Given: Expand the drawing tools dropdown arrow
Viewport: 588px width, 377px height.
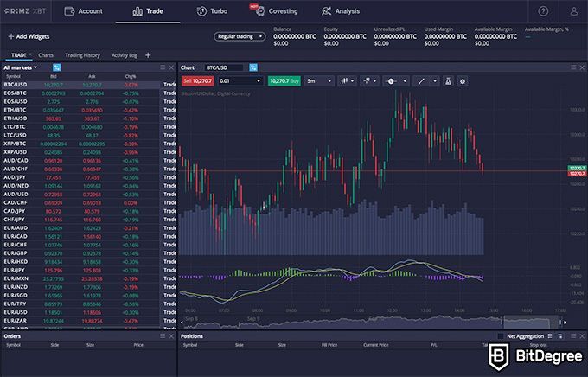Looking at the screenshot, I should 435,81.
